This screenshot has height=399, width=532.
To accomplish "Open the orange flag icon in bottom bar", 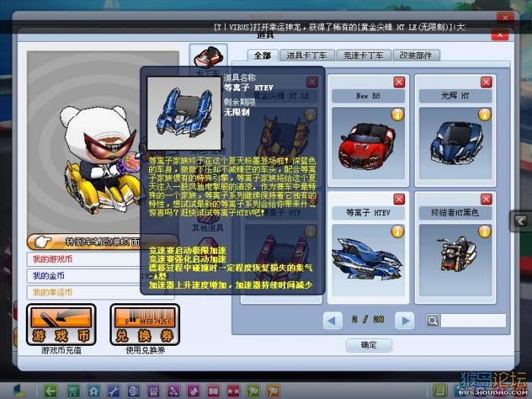I will (274, 391).
